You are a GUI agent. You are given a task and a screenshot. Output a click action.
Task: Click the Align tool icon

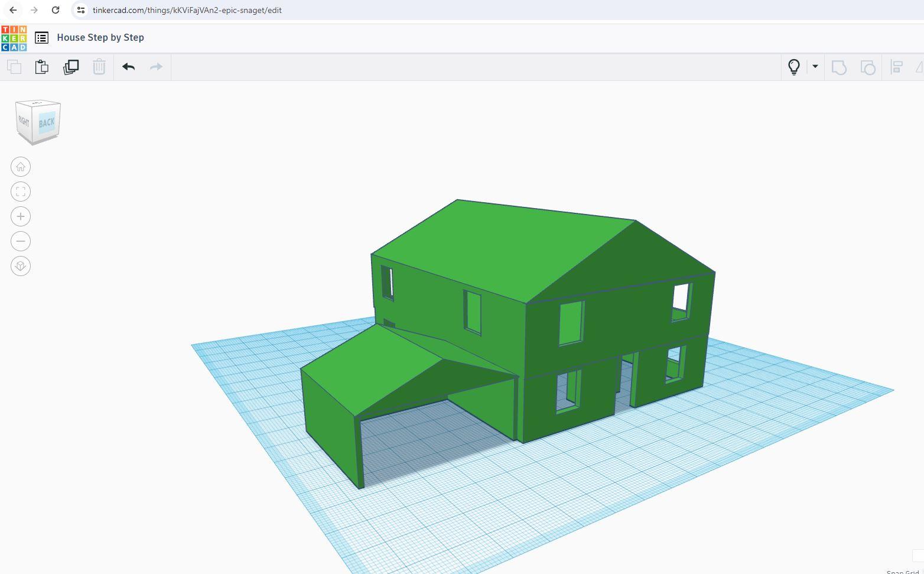(896, 67)
